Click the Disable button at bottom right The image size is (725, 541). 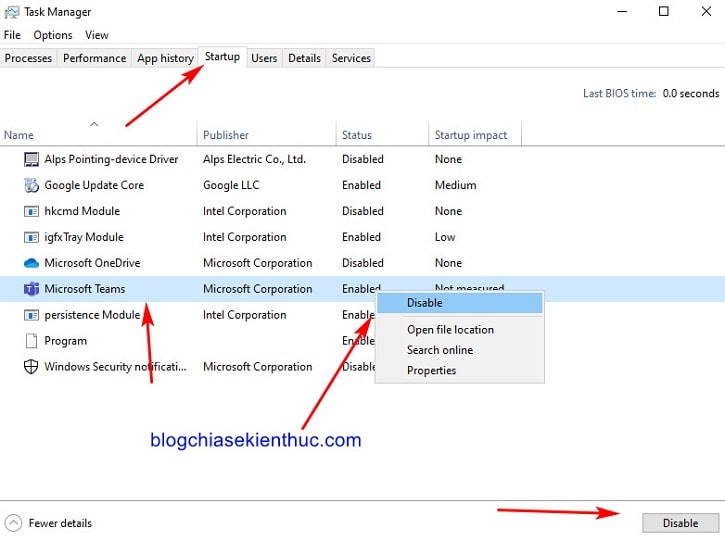click(x=680, y=523)
